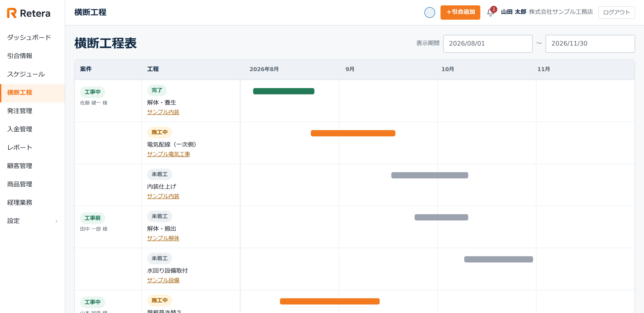
Task: Click the ログアウト button
Action: click(616, 13)
